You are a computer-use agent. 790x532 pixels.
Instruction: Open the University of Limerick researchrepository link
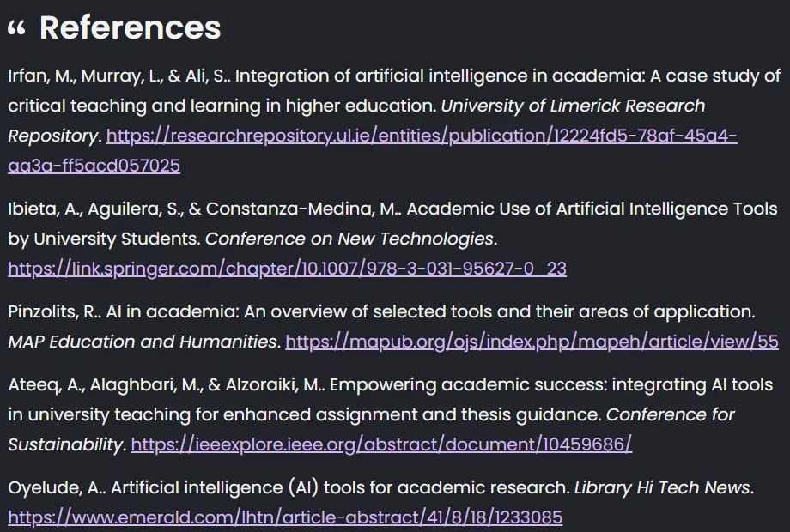[421, 136]
